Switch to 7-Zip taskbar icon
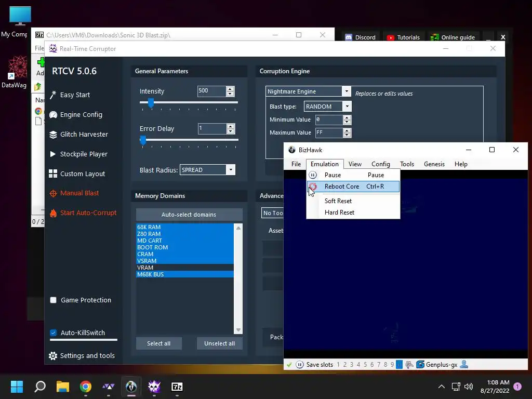 point(177,387)
